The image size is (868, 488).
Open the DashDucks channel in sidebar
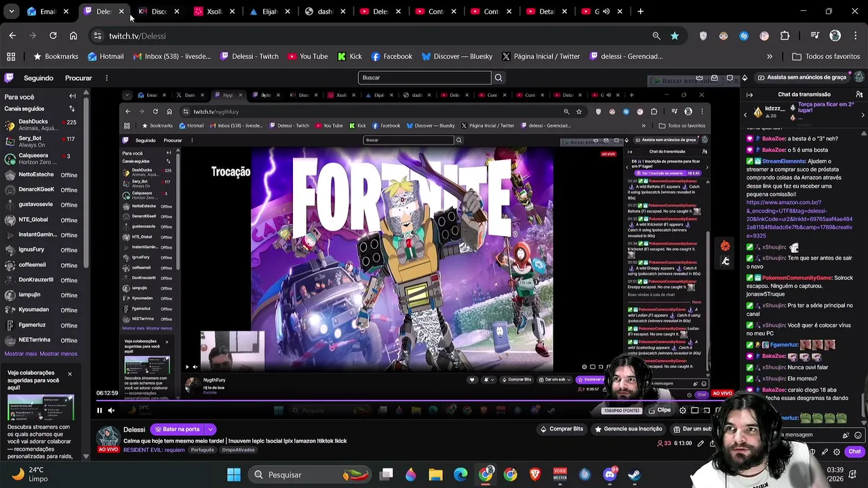pos(42,125)
